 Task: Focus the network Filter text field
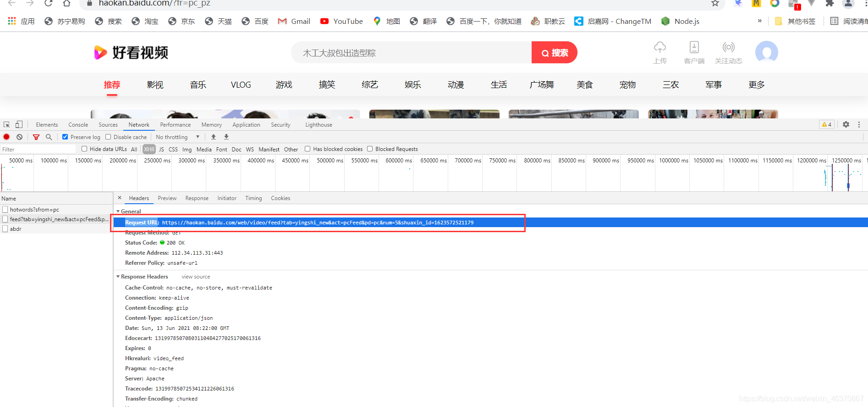pos(38,149)
